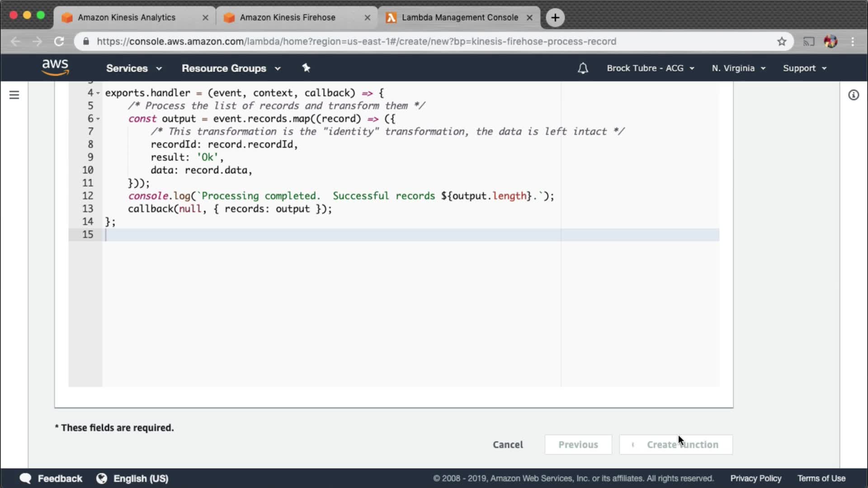Click the Create function button
This screenshot has height=488, width=868.
click(x=676, y=445)
